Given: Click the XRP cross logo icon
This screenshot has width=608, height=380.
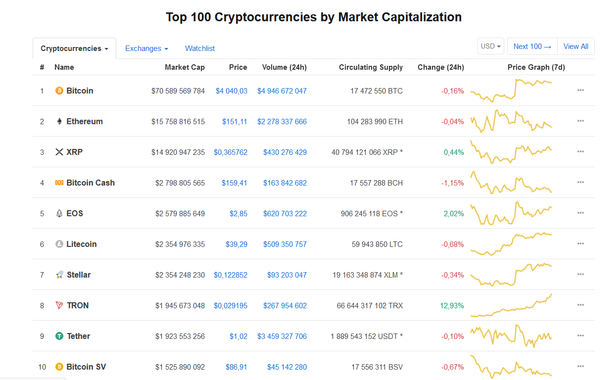Looking at the screenshot, I should pyautogui.click(x=59, y=152).
